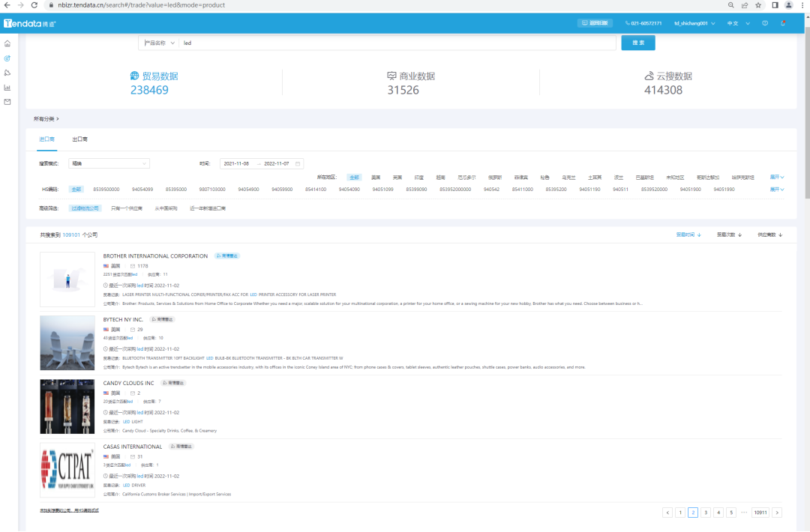Viewport: 810px width, 532px height.
Task: Open the browser side panel icon
Action: (x=775, y=5)
